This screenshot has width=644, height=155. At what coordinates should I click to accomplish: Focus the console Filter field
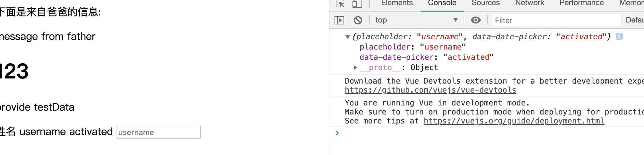(556, 20)
